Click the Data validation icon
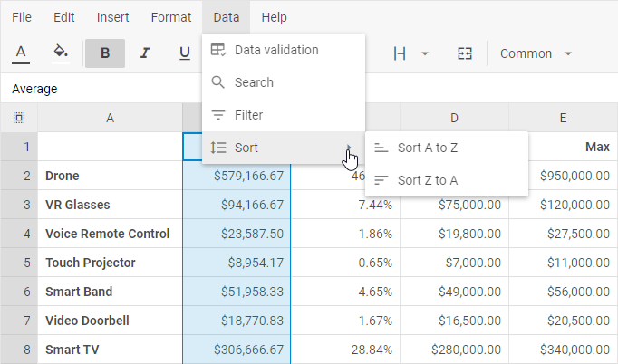The width and height of the screenshot is (618, 364). tap(218, 50)
